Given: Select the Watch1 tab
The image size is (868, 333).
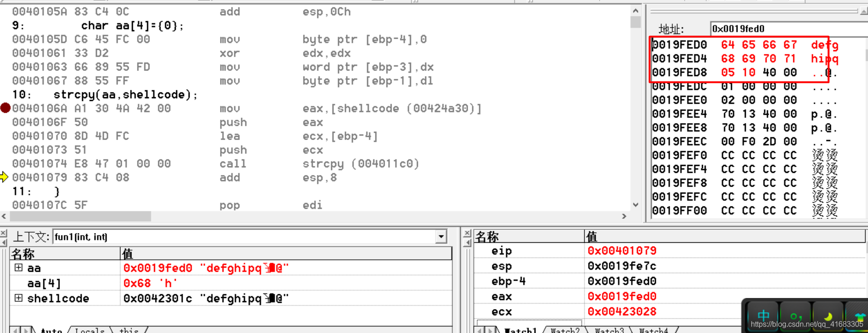Looking at the screenshot, I should (520, 330).
